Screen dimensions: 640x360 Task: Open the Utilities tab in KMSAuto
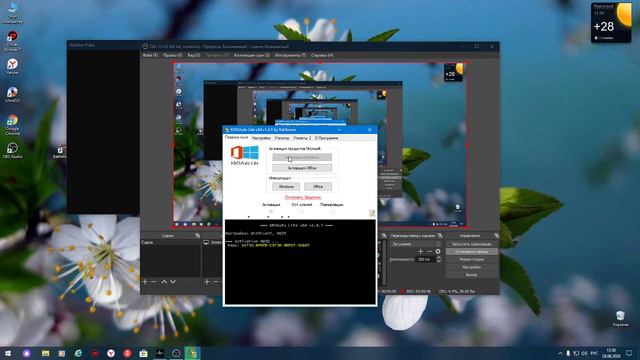click(x=282, y=138)
